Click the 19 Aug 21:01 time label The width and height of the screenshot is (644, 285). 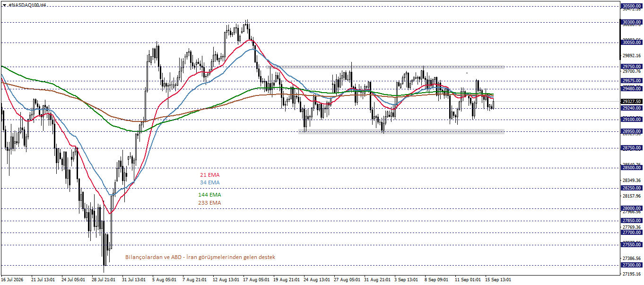[286, 280]
